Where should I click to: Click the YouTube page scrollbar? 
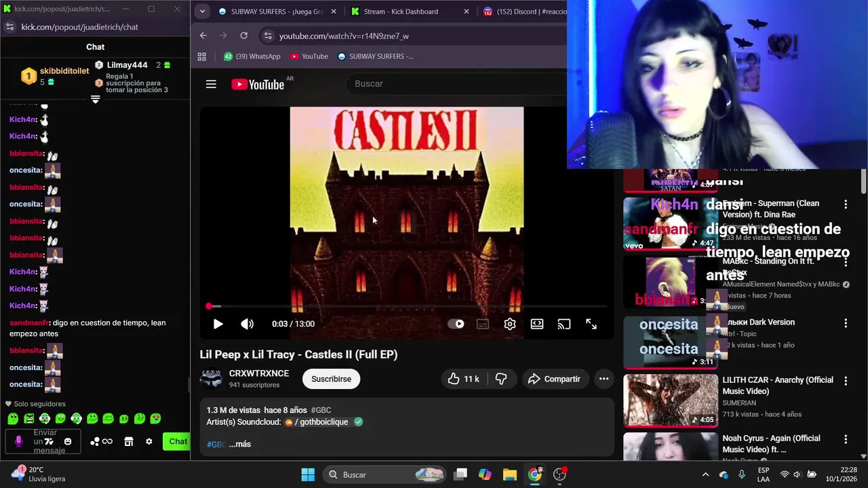tap(863, 182)
